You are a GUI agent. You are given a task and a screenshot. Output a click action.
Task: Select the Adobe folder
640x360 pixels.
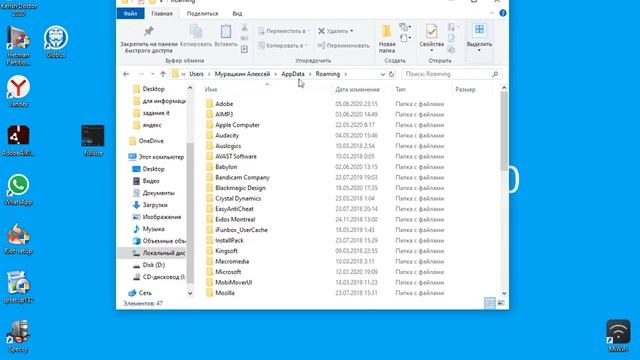click(x=224, y=104)
